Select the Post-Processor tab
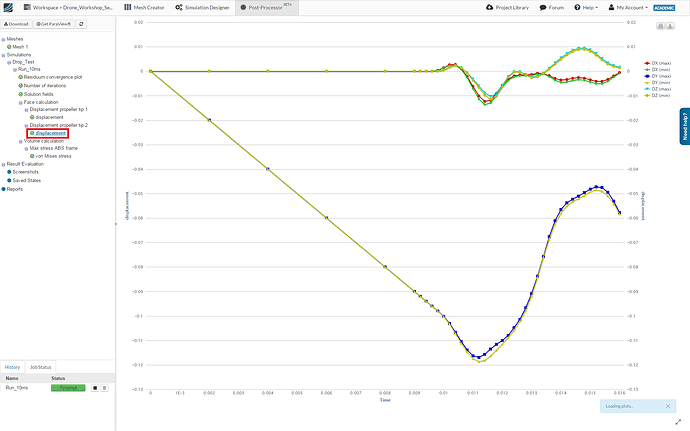The width and height of the screenshot is (690, 431). coord(267,7)
